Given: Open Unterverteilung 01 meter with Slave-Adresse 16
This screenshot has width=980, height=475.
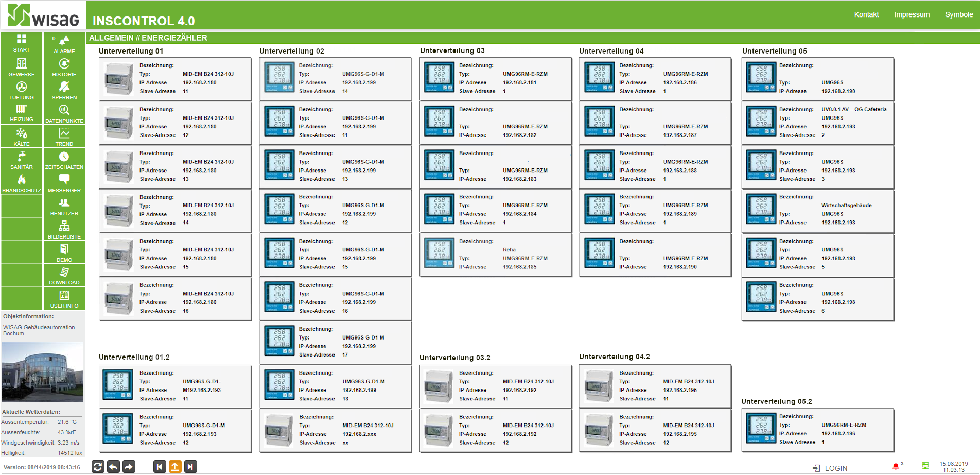Looking at the screenshot, I should (x=175, y=299).
